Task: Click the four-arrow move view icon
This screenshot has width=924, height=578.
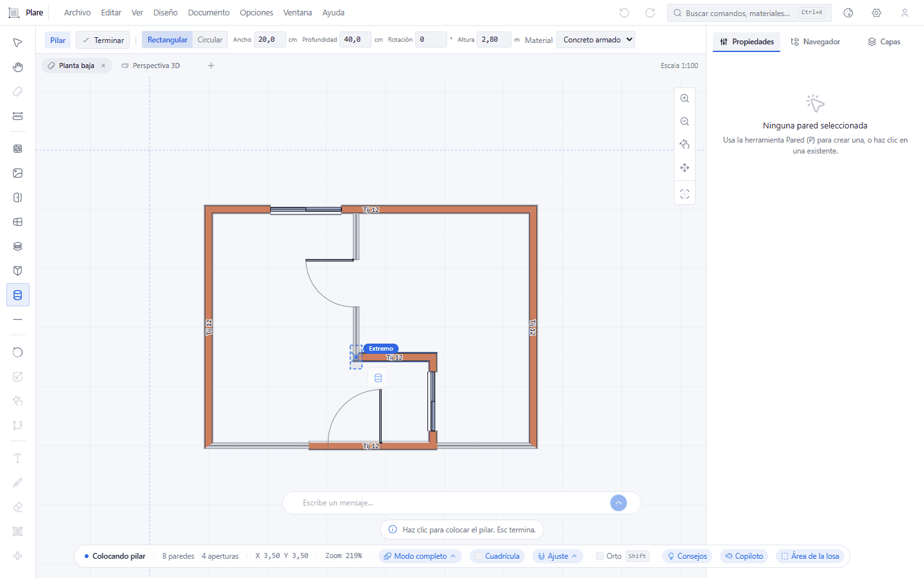Action: [x=685, y=168]
